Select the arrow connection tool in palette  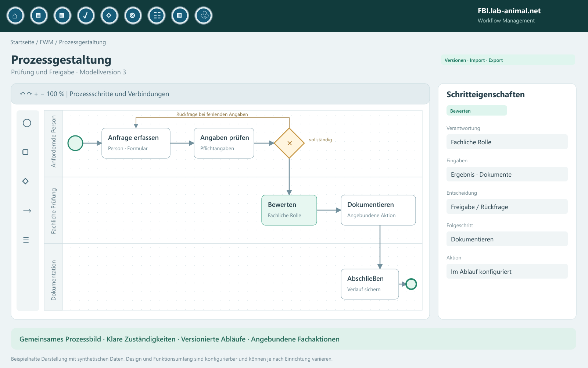point(27,211)
